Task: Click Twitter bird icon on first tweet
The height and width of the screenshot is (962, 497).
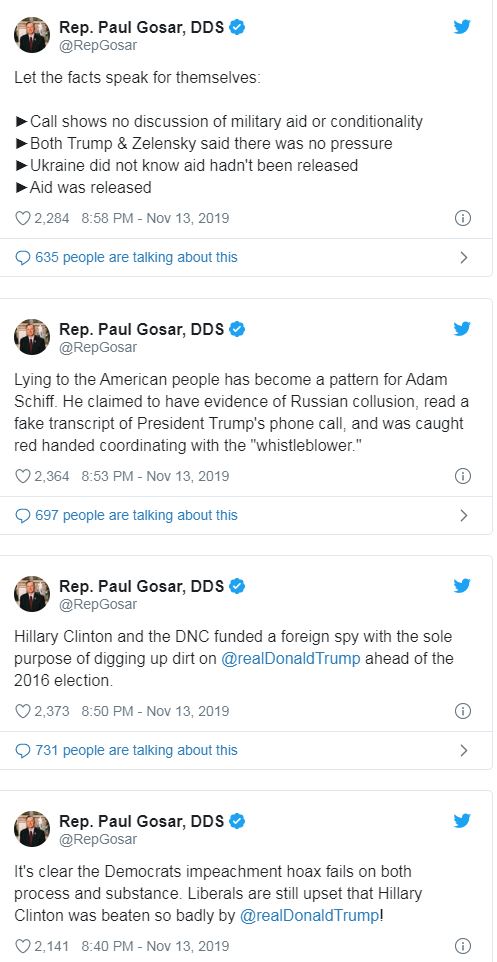Action: (x=462, y=27)
